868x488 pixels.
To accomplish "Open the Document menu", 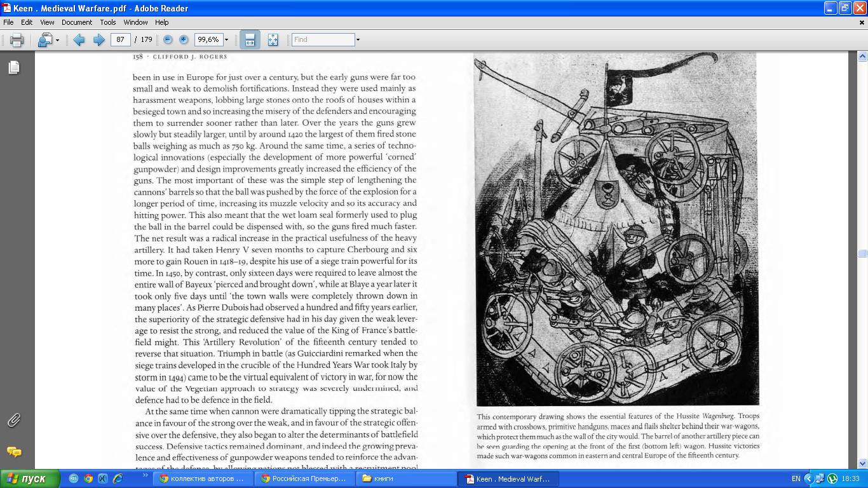I will (x=77, y=22).
